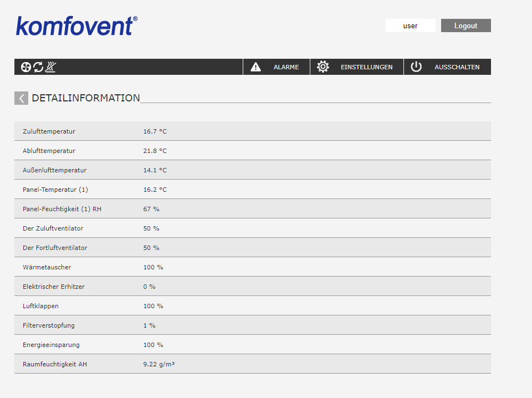Select the Panel-Temperatur (1) label

point(55,190)
